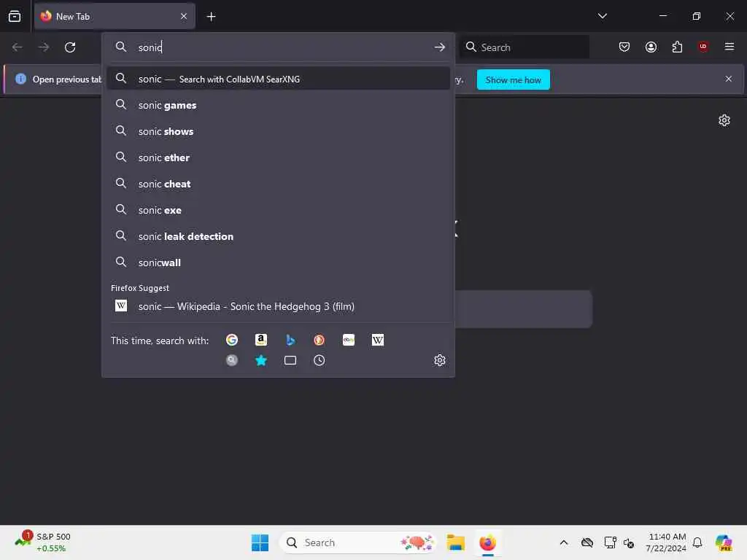Select the sonic games suggestion
Image resolution: width=747 pixels, height=560 pixels.
tap(278, 105)
